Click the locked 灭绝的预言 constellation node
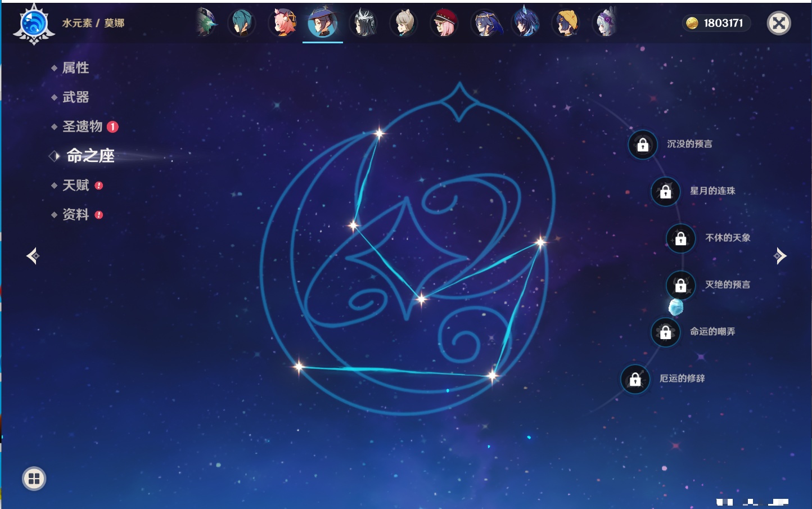The image size is (812, 509). point(680,285)
